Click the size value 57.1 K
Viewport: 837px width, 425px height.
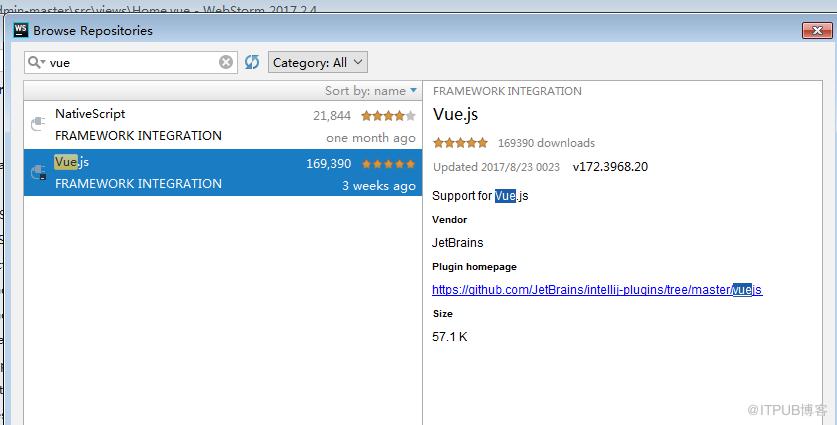[x=449, y=336]
